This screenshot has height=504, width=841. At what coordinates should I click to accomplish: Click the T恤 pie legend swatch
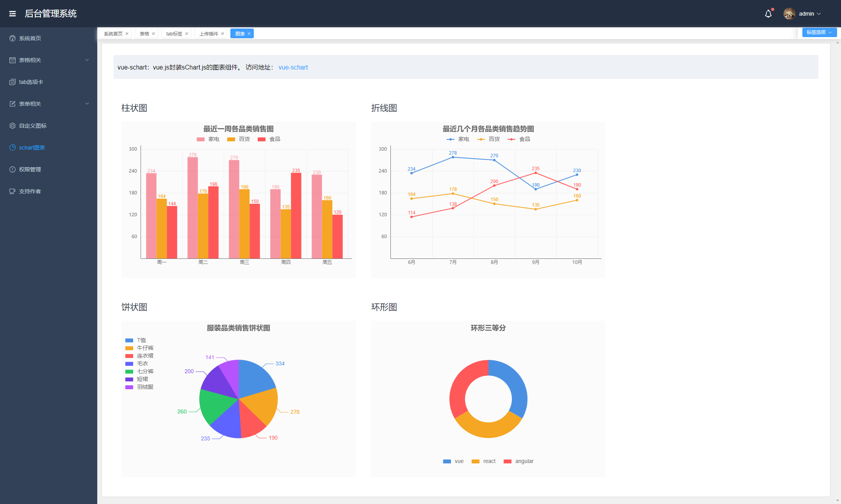point(129,340)
